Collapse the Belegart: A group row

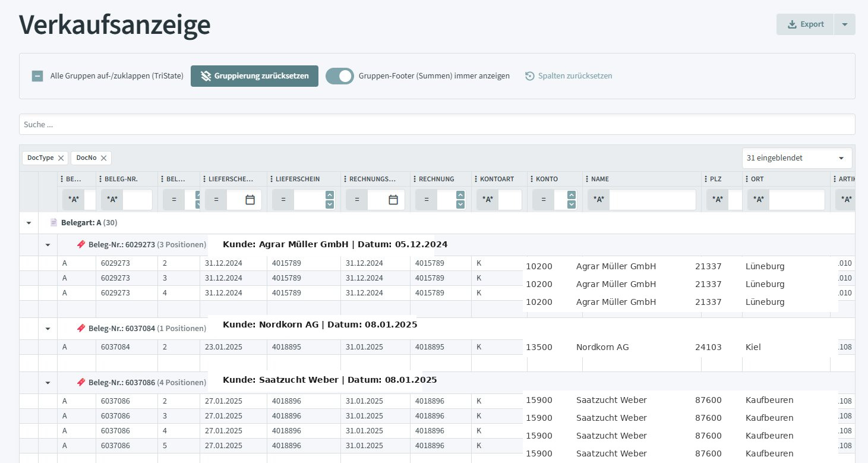tap(29, 223)
